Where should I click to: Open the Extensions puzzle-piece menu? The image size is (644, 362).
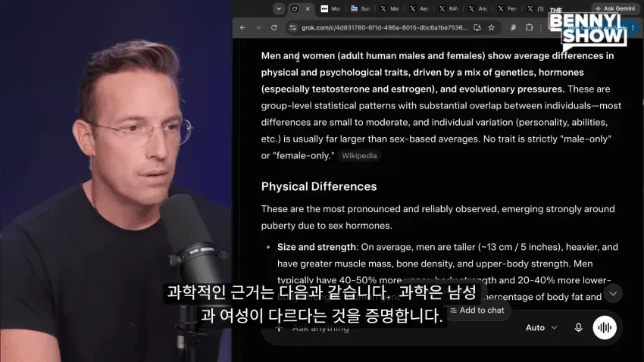point(529,27)
